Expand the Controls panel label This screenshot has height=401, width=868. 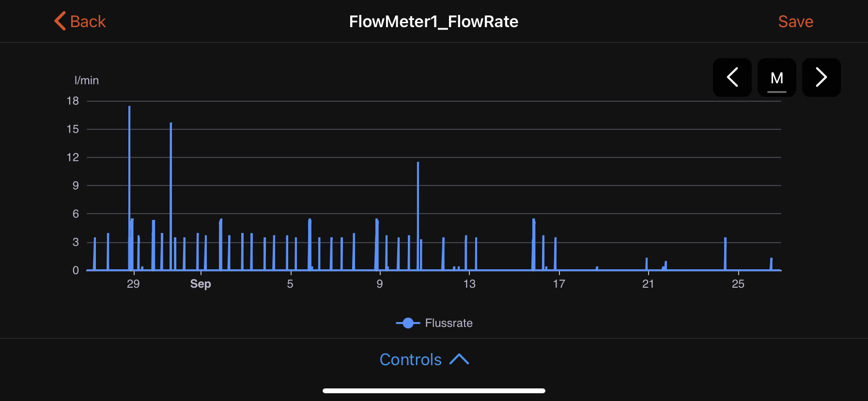(x=410, y=359)
